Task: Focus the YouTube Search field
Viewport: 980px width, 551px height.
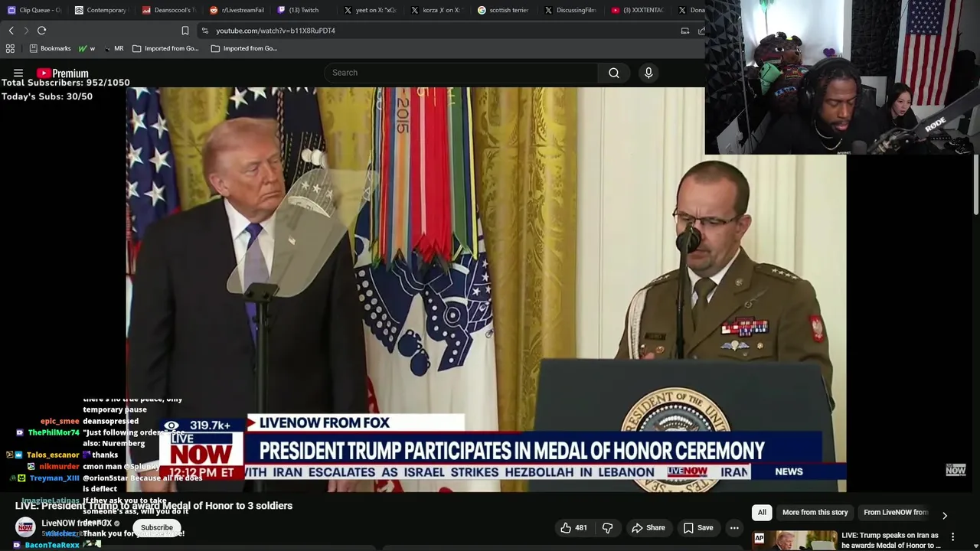Action: 461,73
